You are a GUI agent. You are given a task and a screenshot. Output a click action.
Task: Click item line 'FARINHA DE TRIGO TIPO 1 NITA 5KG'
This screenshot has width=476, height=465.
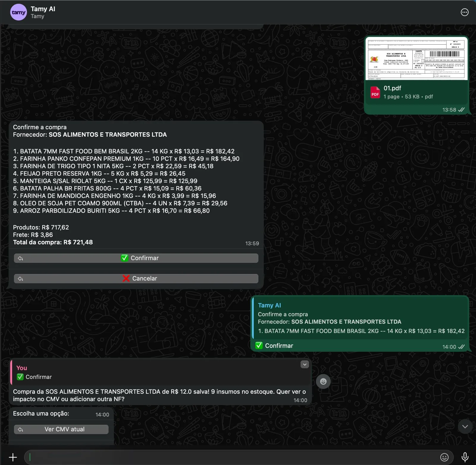[113, 166]
